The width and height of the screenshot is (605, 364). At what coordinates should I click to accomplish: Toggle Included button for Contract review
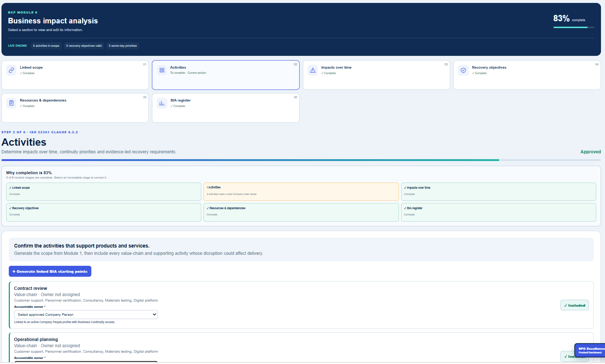coord(574,305)
